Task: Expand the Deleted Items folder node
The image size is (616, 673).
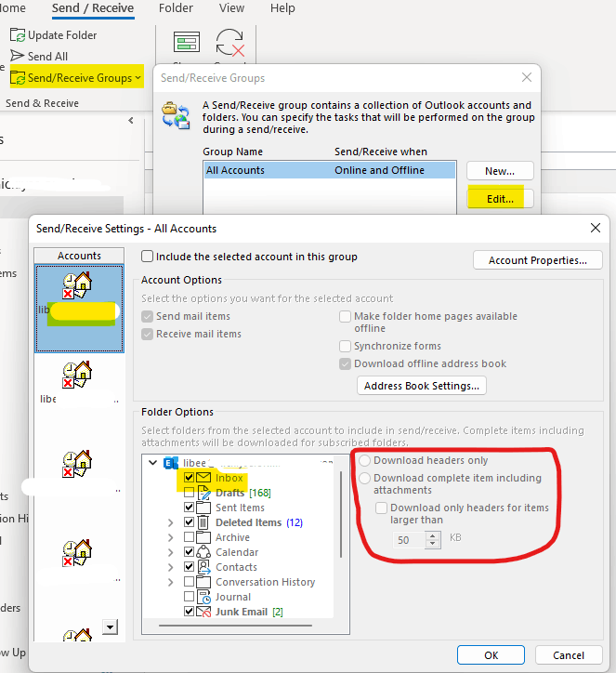Action: [x=170, y=522]
